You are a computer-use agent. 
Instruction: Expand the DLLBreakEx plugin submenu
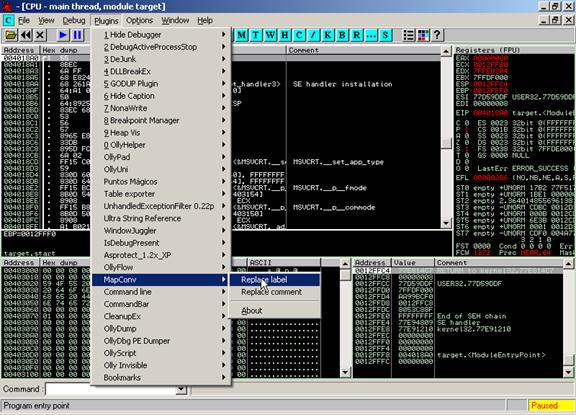click(161, 72)
